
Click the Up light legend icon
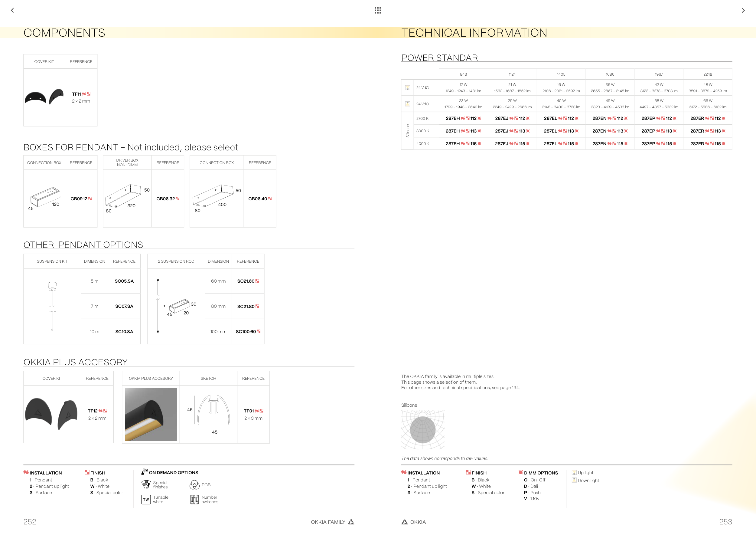pyautogui.click(x=574, y=472)
